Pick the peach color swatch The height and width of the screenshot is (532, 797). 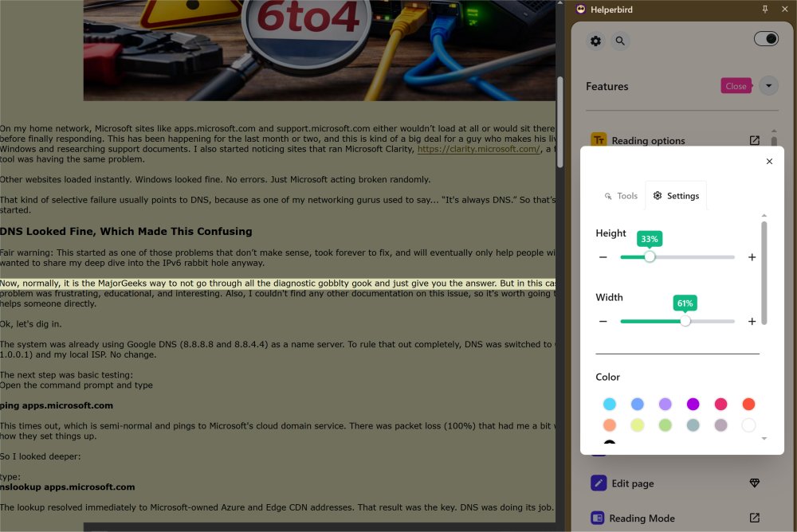[610, 424]
